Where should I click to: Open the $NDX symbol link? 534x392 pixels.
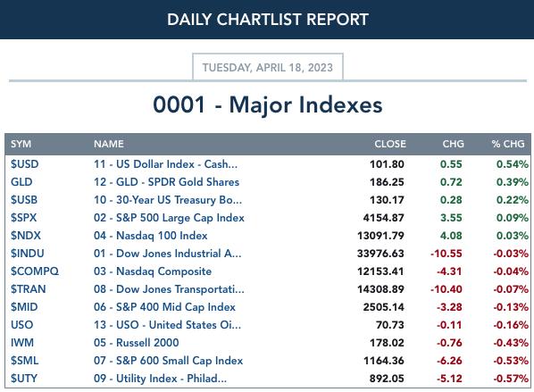point(26,236)
